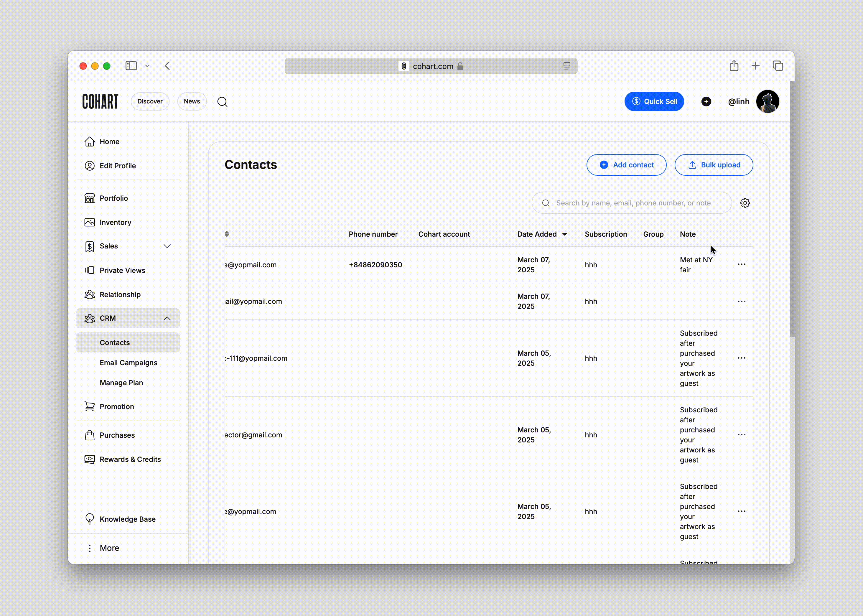Click phone number +84862090350
Viewport: 863px width, 616px height.
click(x=375, y=265)
